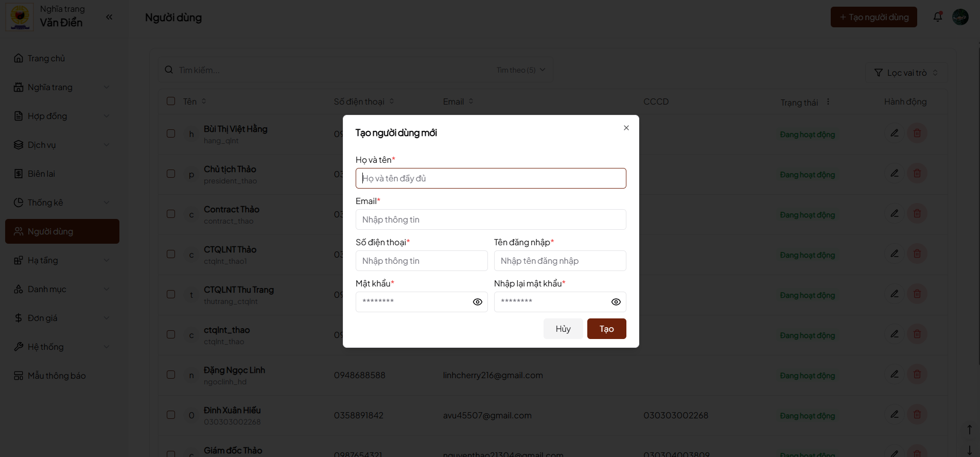980x457 pixels.
Task: Check the box for Đặng Ngọc Linh row
Action: pyautogui.click(x=171, y=375)
